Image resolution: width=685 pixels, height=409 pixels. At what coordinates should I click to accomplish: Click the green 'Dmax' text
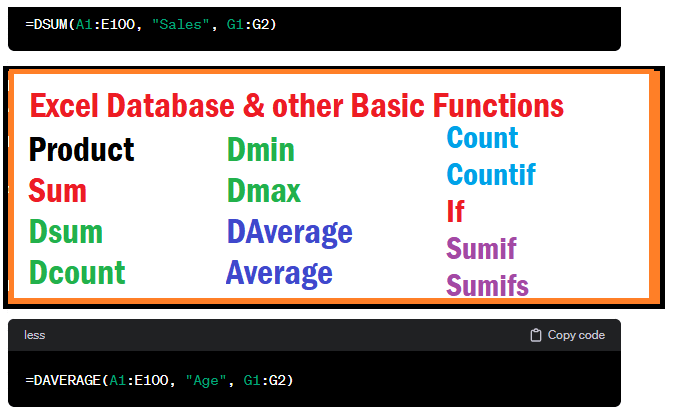pos(264,191)
